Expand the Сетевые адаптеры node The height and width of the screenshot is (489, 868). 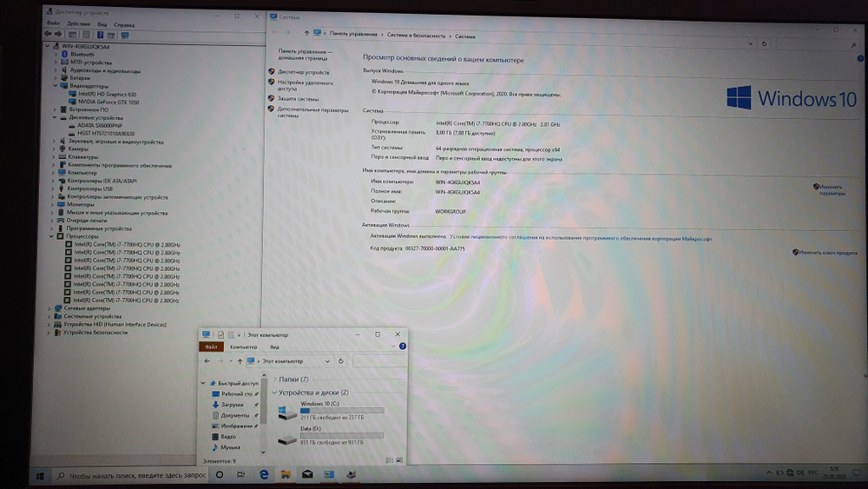coord(49,308)
